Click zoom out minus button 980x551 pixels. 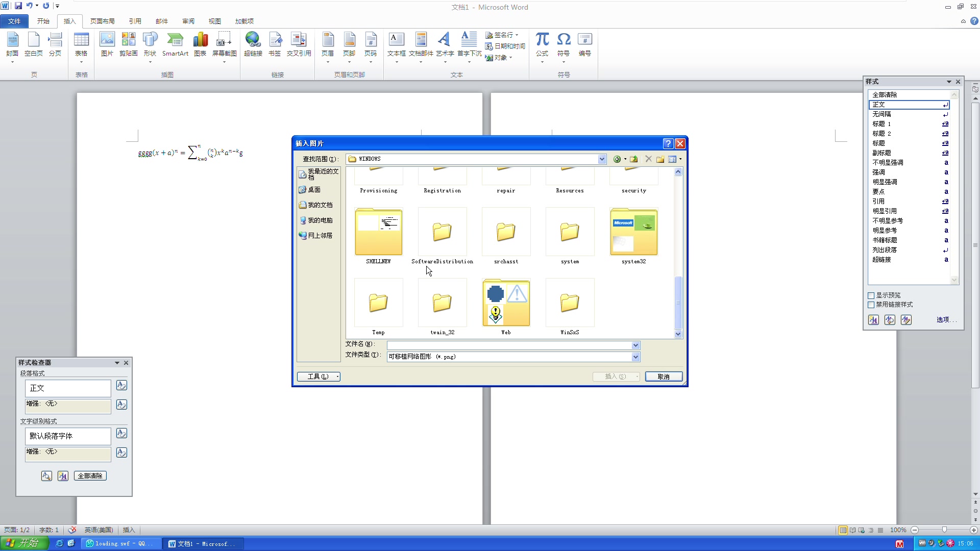[915, 530]
